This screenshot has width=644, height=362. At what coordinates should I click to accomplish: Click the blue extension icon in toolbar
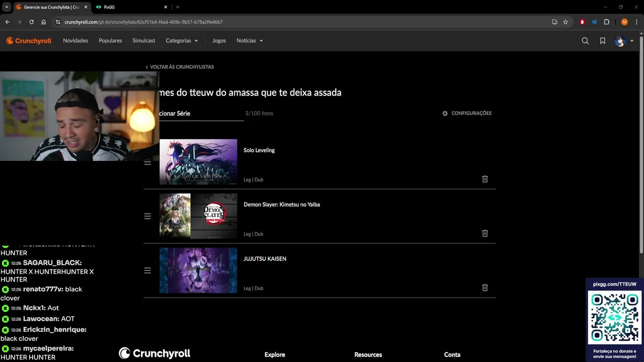click(x=594, y=22)
